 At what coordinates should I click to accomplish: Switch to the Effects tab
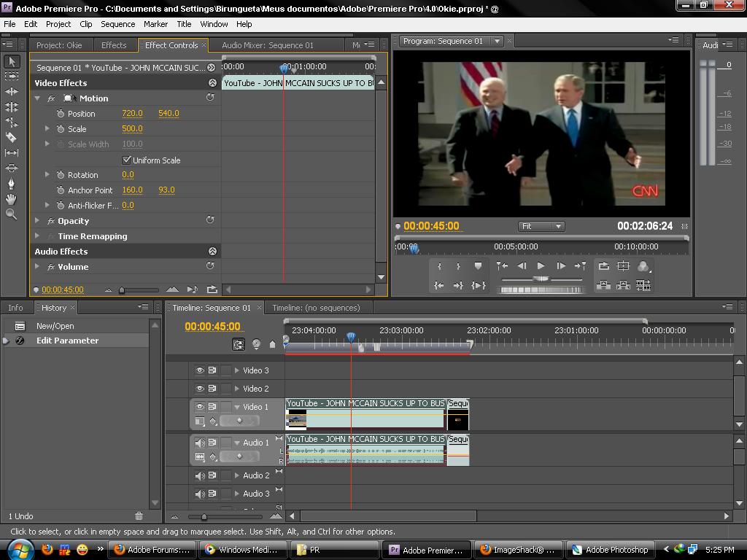[114, 45]
